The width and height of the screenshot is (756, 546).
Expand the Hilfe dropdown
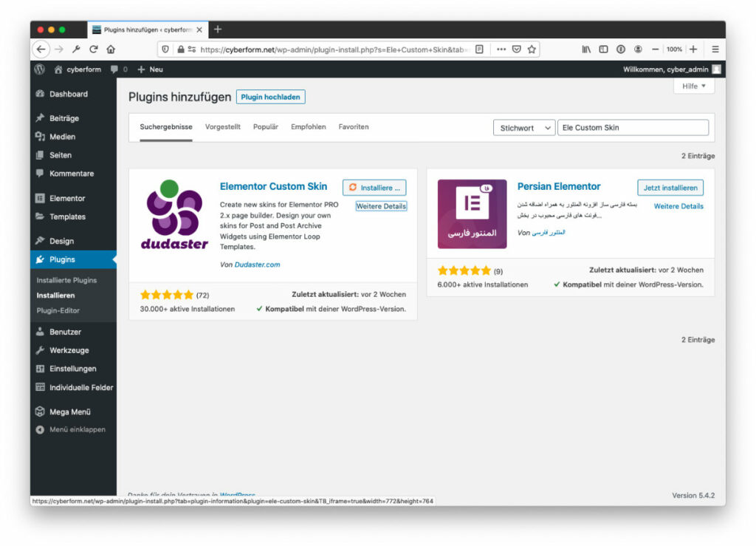pos(694,86)
